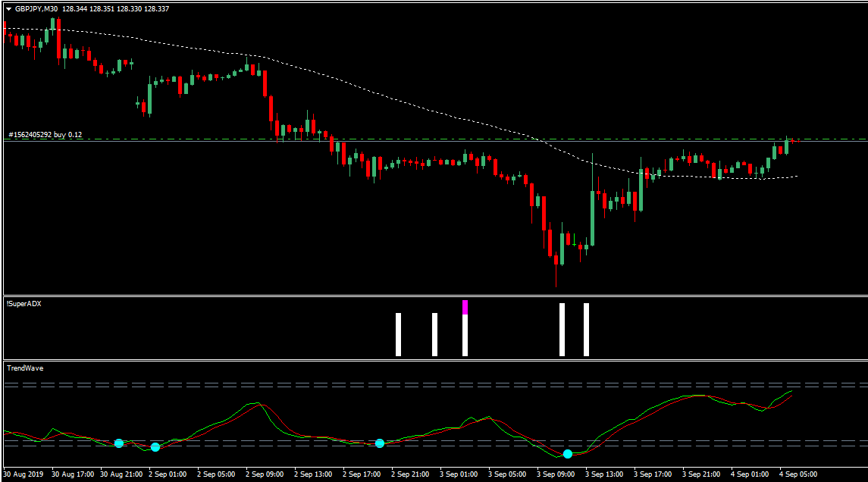This screenshot has height=482, width=868.
Task: Click the chart dropdown arrow beside GBPJPY,M30
Action: tap(8, 9)
